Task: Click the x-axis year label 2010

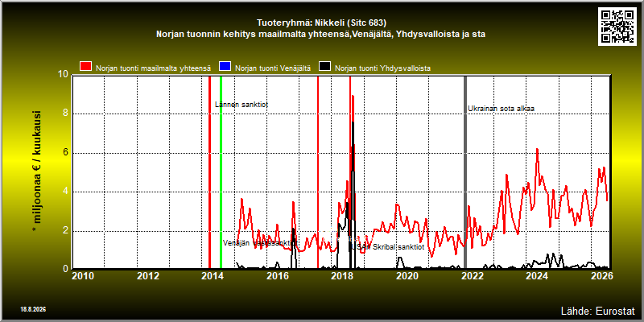Action: point(83,275)
